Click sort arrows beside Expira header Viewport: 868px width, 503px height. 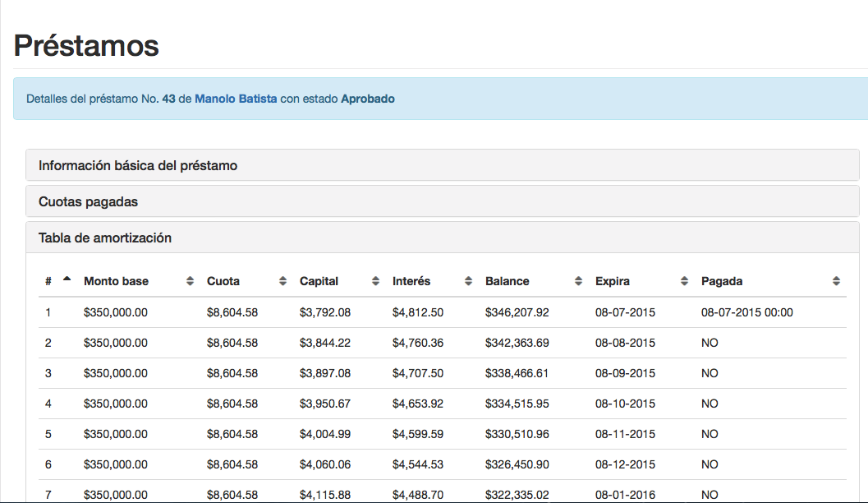pos(685,281)
